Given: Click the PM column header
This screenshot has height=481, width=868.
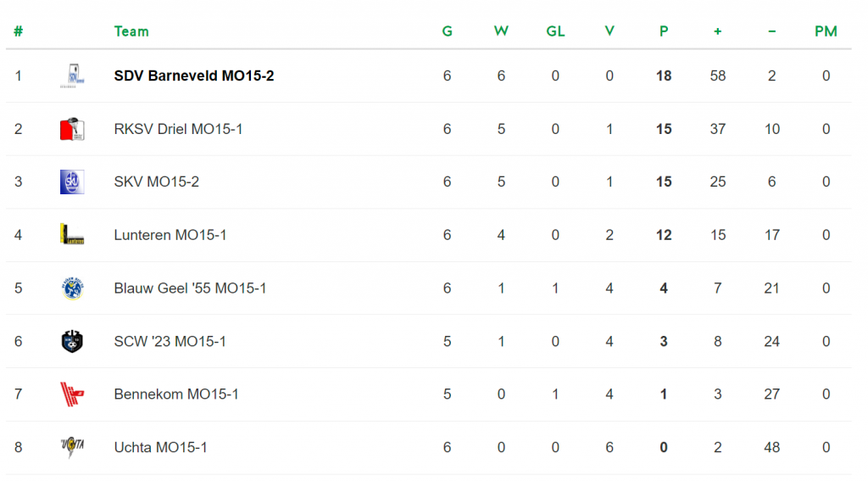Looking at the screenshot, I should 826,31.
